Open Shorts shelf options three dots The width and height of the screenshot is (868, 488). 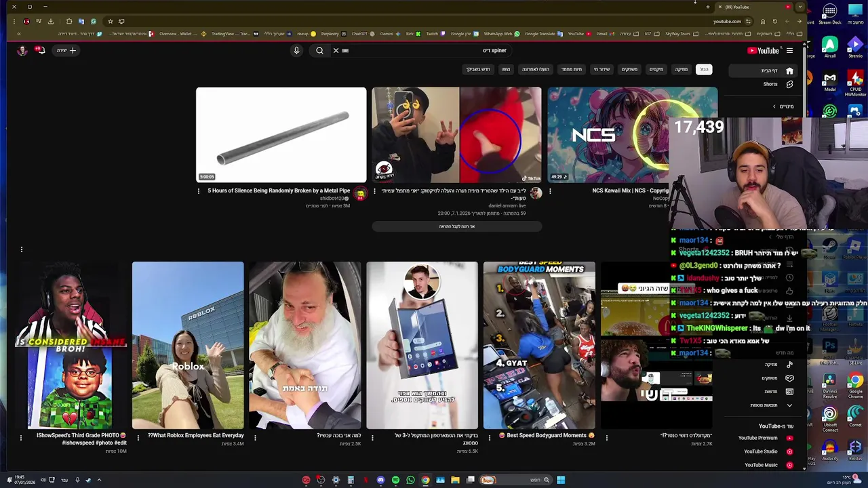click(21, 249)
